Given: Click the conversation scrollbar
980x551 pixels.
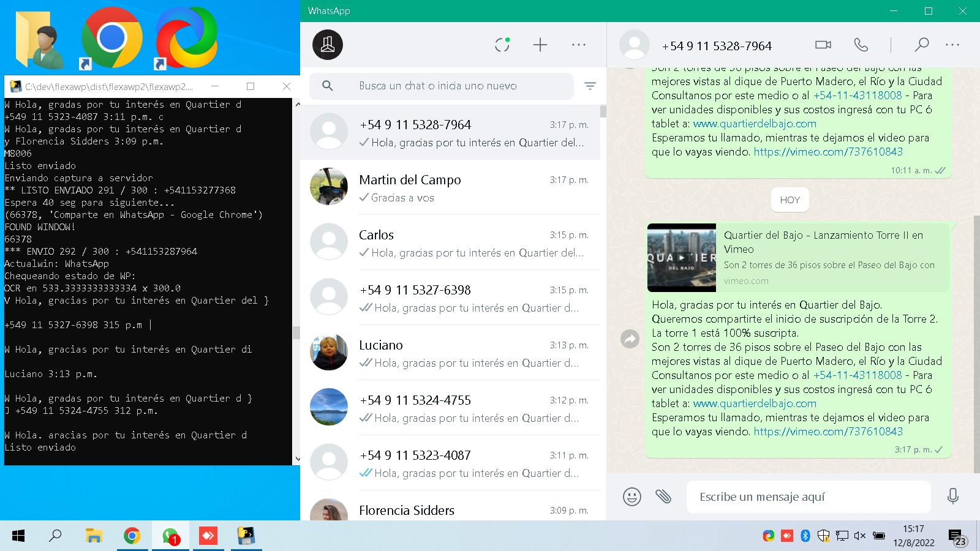Looking at the screenshot, I should coord(976,343).
